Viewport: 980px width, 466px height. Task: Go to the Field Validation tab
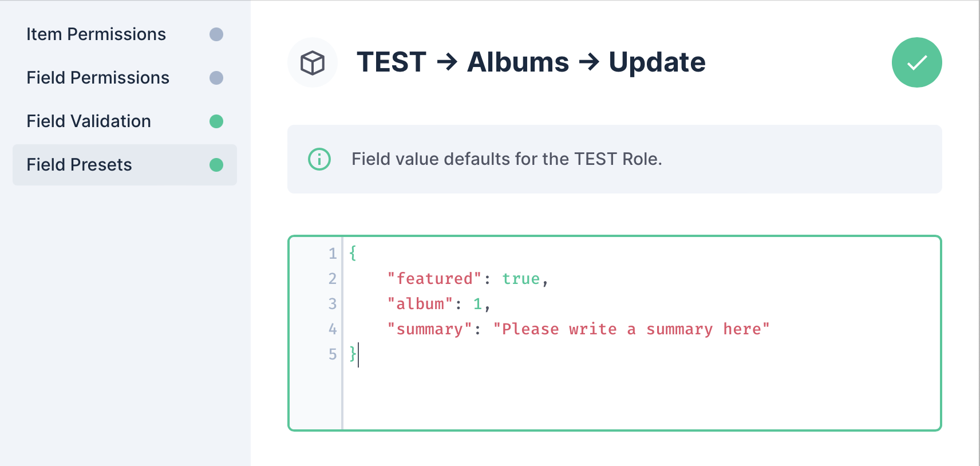click(x=89, y=121)
